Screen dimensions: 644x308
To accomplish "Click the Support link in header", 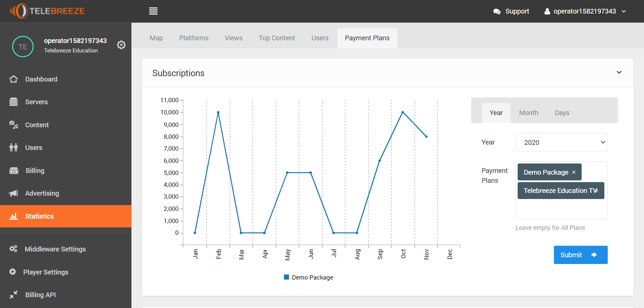I will click(x=517, y=11).
